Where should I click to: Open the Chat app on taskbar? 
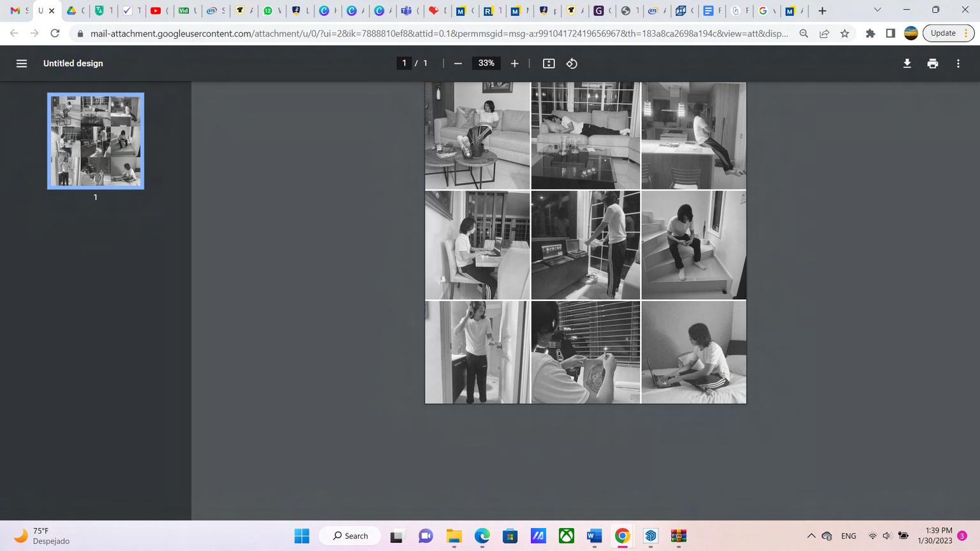point(426,536)
